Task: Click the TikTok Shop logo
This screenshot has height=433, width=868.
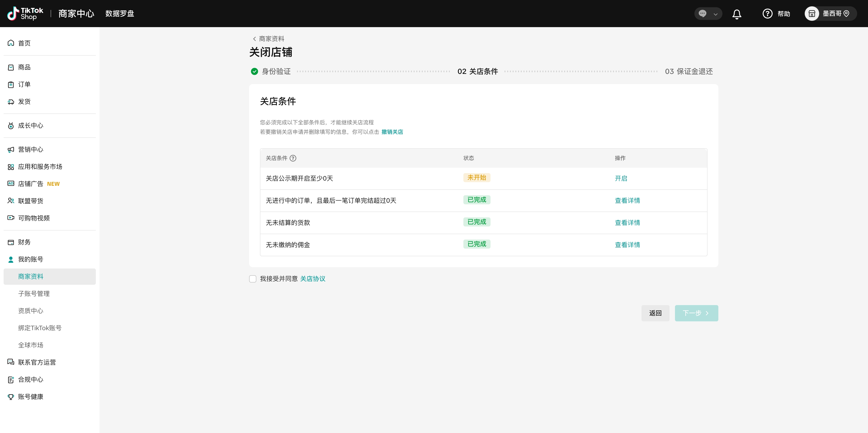Action: click(x=25, y=14)
